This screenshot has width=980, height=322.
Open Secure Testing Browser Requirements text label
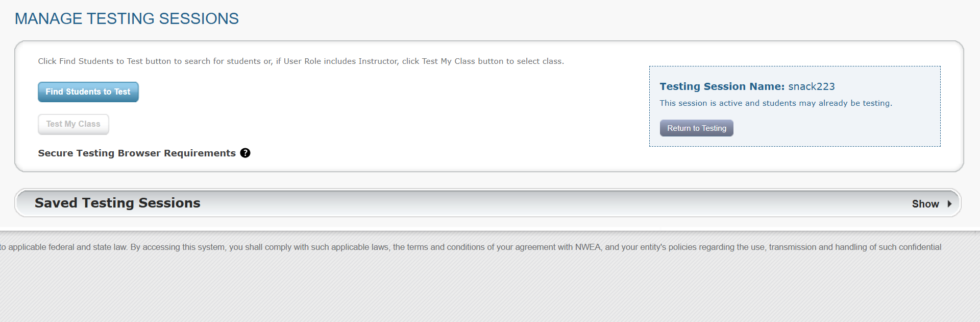pos(137,153)
